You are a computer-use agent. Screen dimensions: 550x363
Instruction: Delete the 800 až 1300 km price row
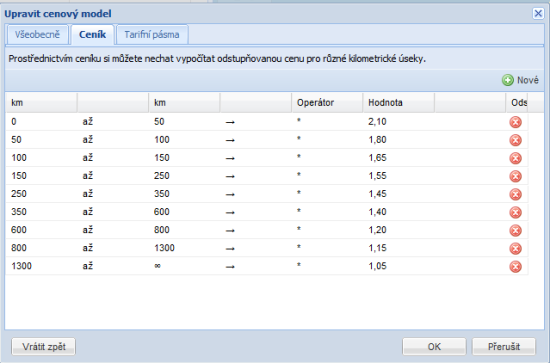click(x=515, y=249)
